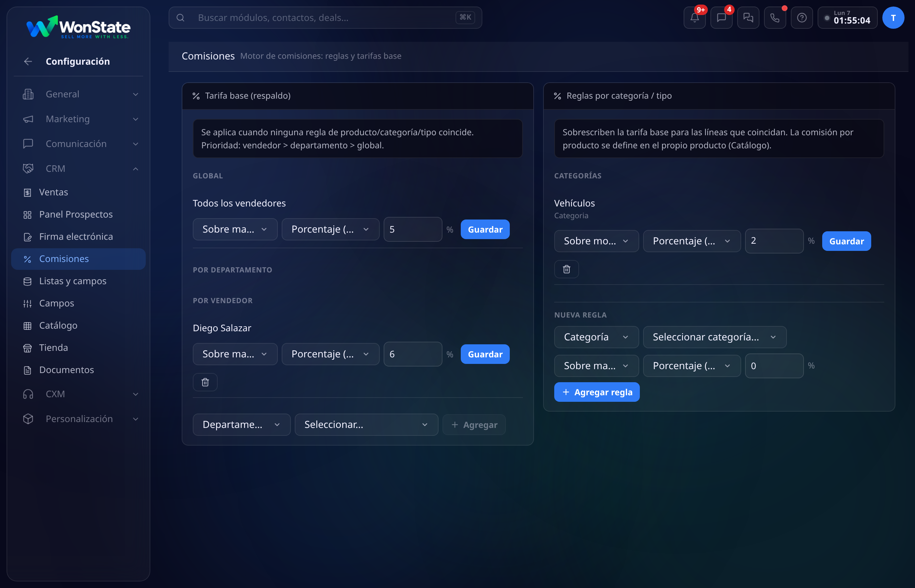The height and width of the screenshot is (588, 915).
Task: Open the notifications bell icon
Action: [694, 18]
